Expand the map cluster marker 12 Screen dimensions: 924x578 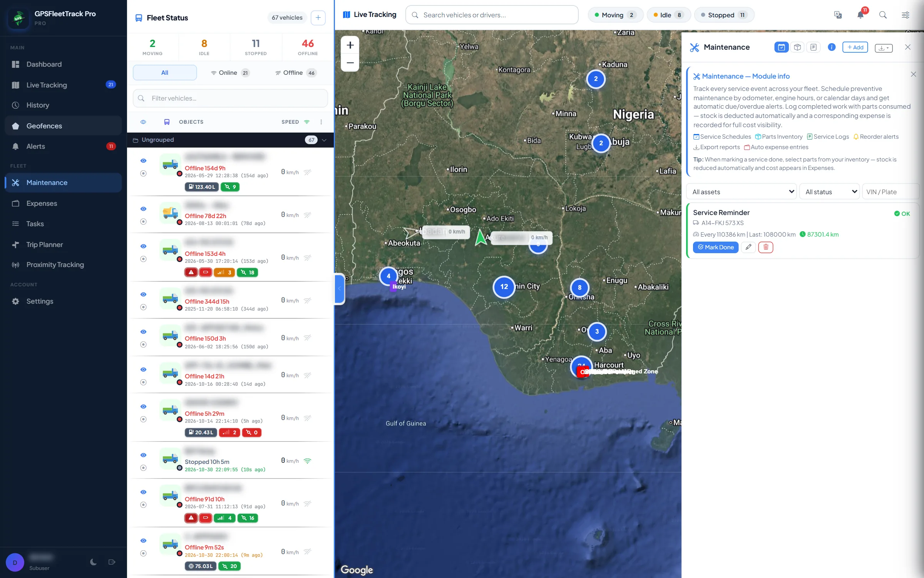click(504, 287)
